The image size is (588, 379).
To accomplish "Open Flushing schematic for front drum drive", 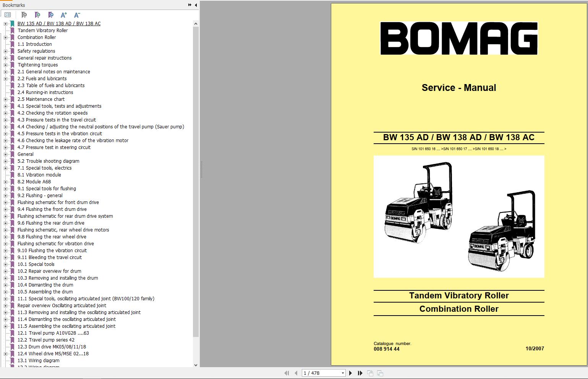I will (x=58, y=202).
